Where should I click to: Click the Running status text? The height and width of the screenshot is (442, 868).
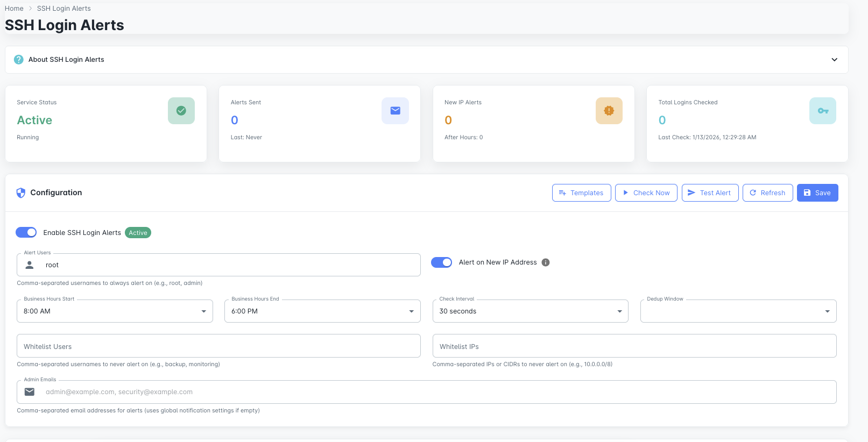coord(28,138)
